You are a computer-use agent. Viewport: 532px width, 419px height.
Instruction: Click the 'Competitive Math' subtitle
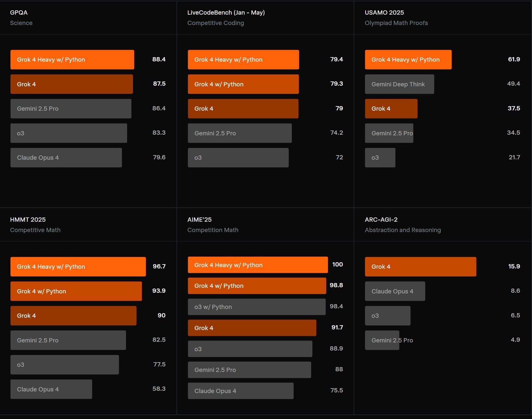click(35, 230)
